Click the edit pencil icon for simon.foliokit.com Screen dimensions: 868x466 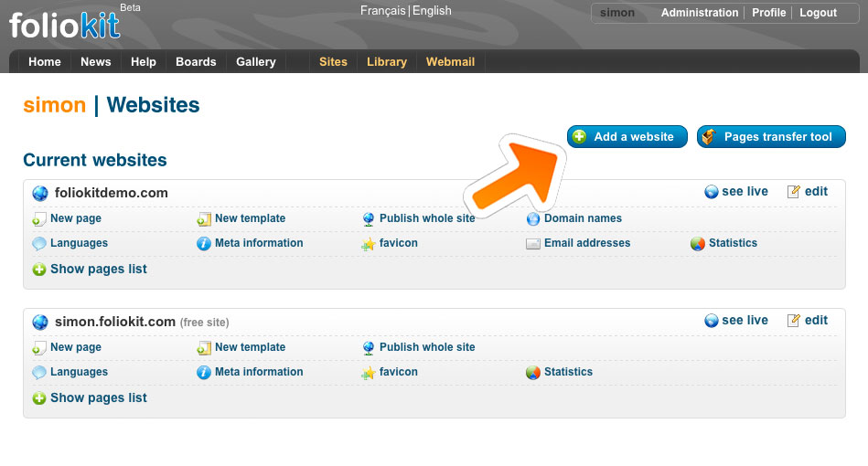tap(793, 321)
